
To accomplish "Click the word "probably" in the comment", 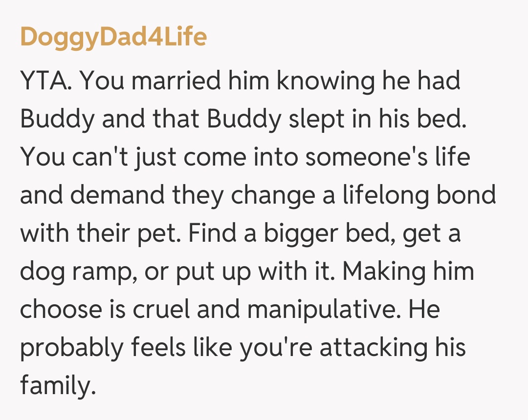I will pos(72,348).
